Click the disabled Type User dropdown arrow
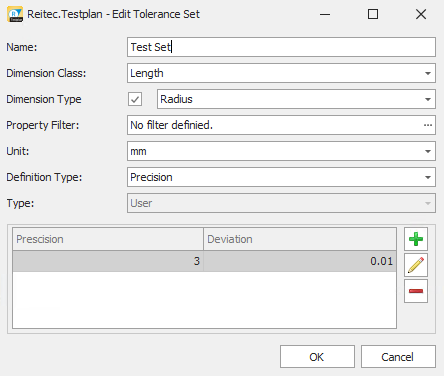Image resolution: width=444 pixels, height=376 pixels. [x=428, y=203]
